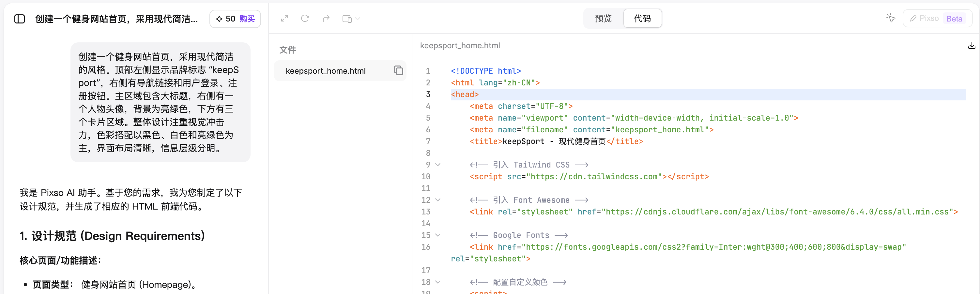Image resolution: width=980 pixels, height=294 pixels.
Task: Collapse the code fold at line 15
Action: 438,235
